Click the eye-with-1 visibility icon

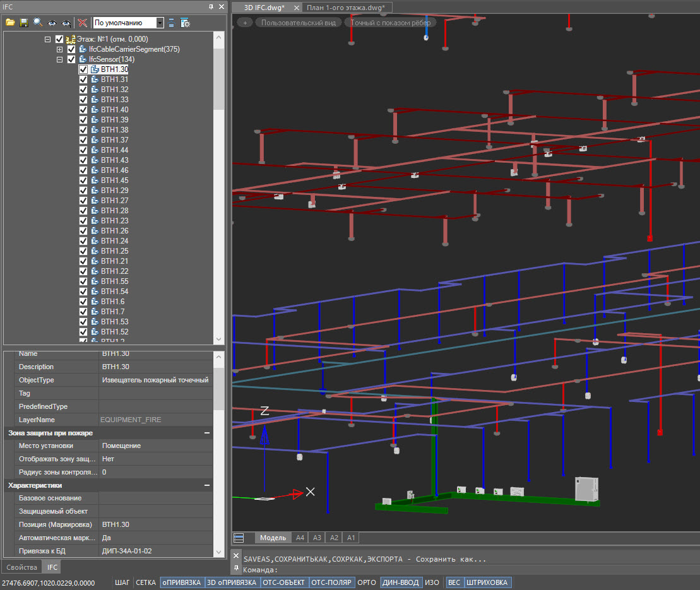pos(66,23)
